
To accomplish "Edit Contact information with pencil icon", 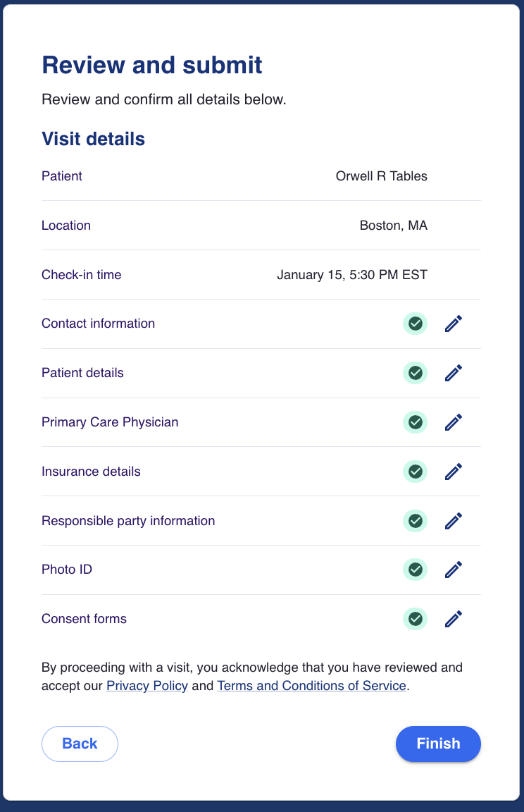I will [454, 324].
